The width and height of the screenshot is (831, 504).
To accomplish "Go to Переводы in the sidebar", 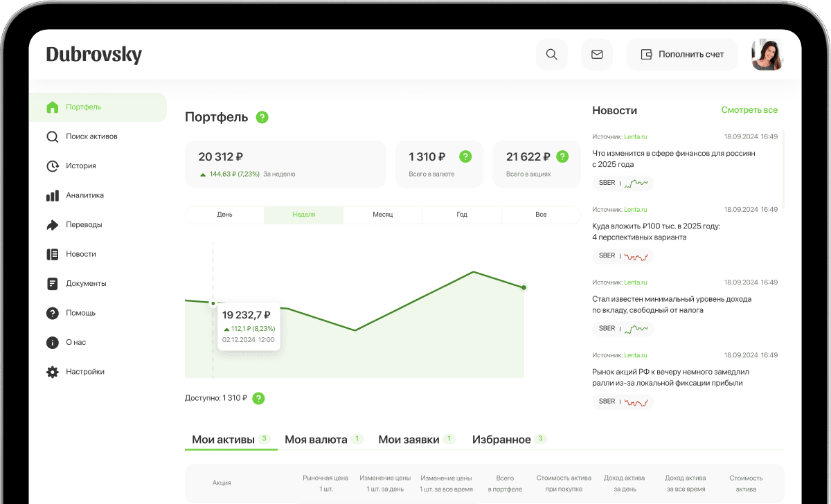I will pyautogui.click(x=84, y=225).
